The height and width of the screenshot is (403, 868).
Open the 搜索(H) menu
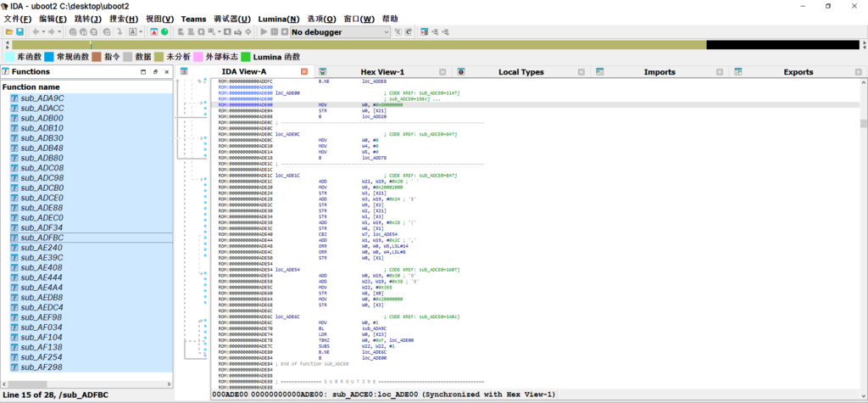(x=124, y=19)
